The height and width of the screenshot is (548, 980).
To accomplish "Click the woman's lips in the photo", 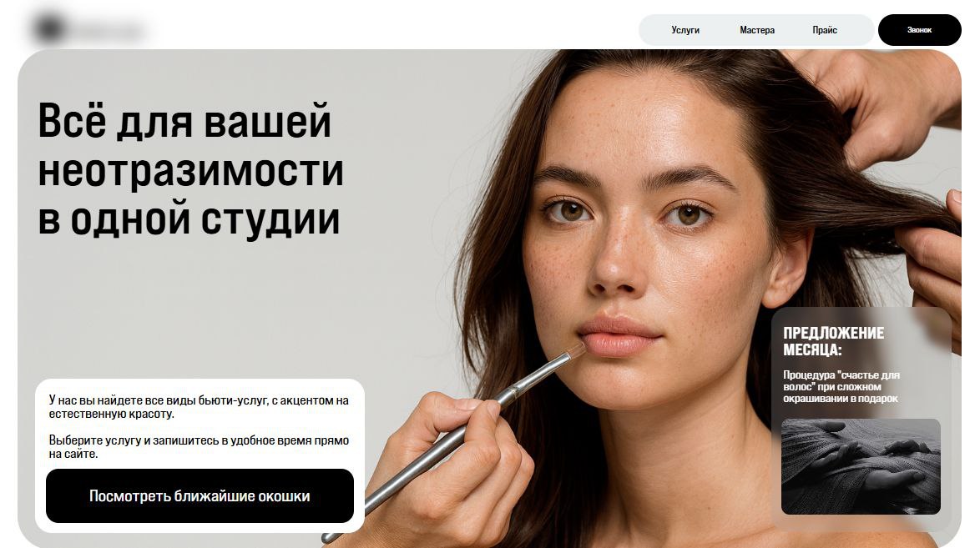I will click(619, 336).
